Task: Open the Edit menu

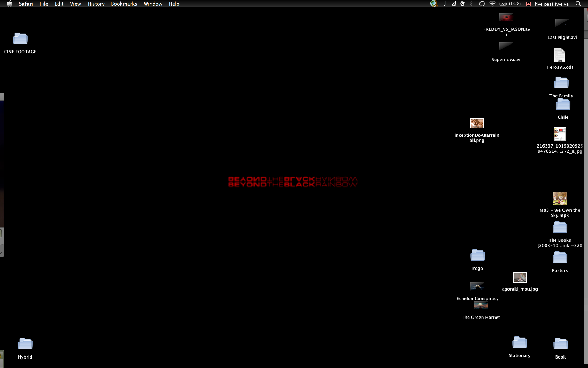Action: [59, 4]
